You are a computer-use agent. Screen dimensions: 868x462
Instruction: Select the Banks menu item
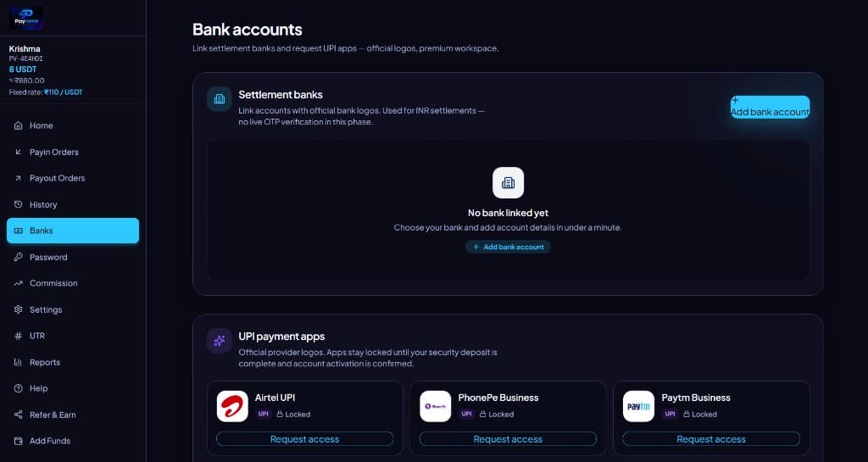[x=73, y=231]
